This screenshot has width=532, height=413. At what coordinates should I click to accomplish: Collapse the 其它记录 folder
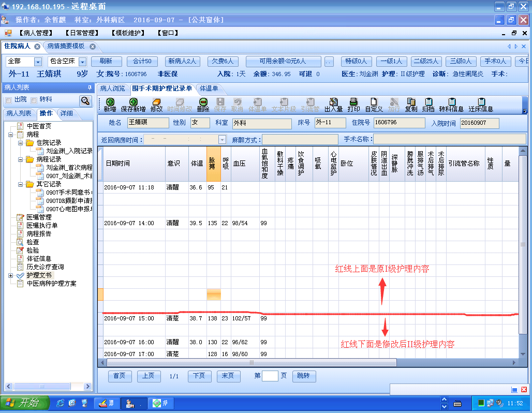pos(20,184)
